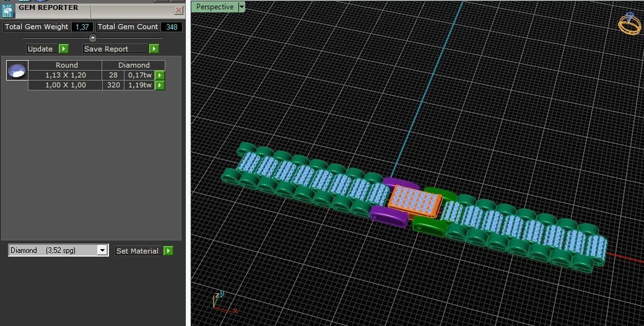Click green arrow next to Set Material
The width and height of the screenshot is (644, 326).
click(x=168, y=251)
